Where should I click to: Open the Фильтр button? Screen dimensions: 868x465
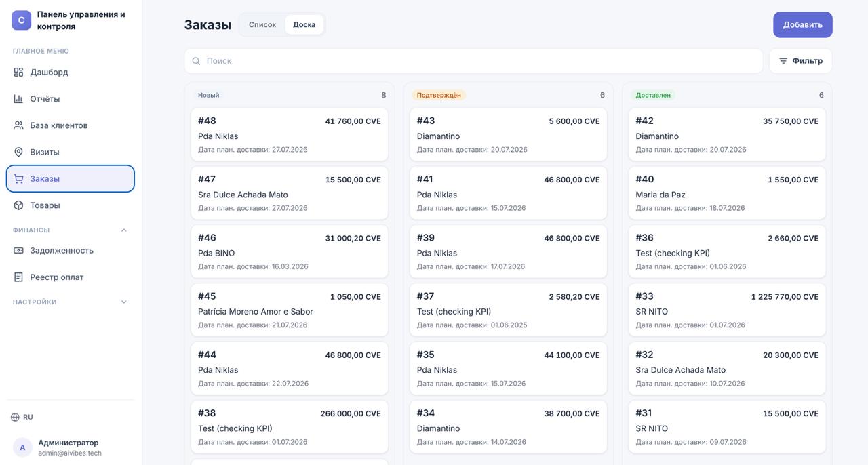pyautogui.click(x=800, y=61)
